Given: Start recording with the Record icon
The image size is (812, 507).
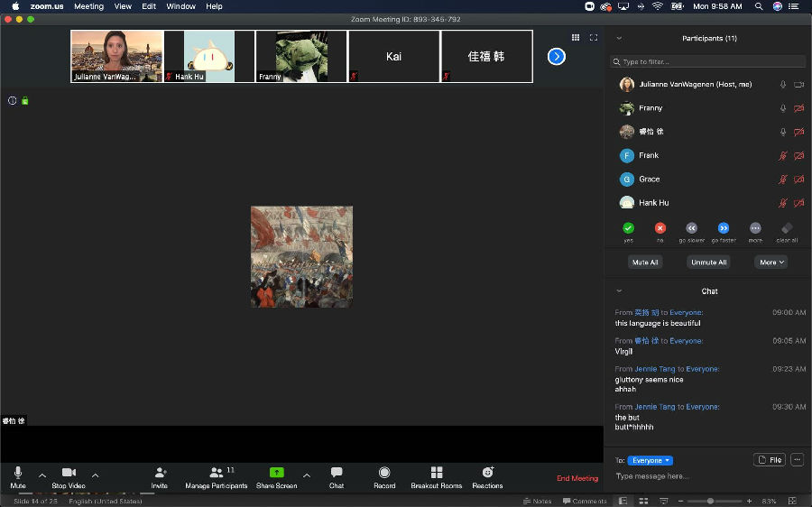Looking at the screenshot, I should [384, 473].
